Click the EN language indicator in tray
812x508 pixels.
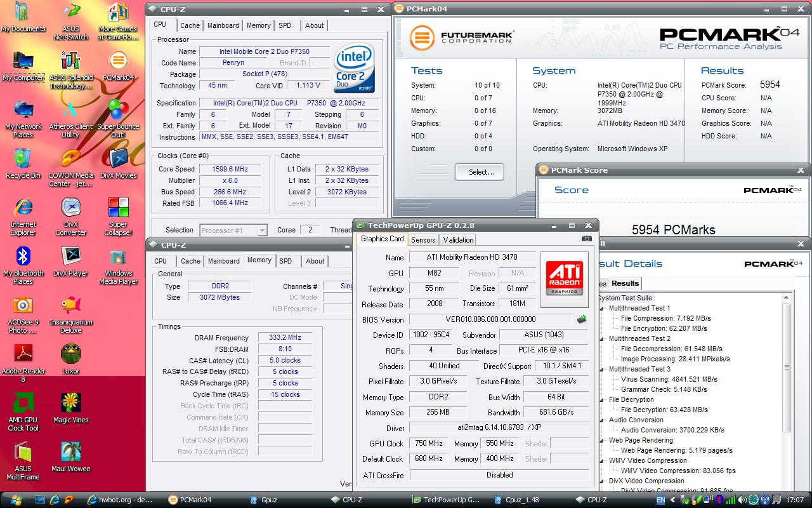[x=660, y=500]
